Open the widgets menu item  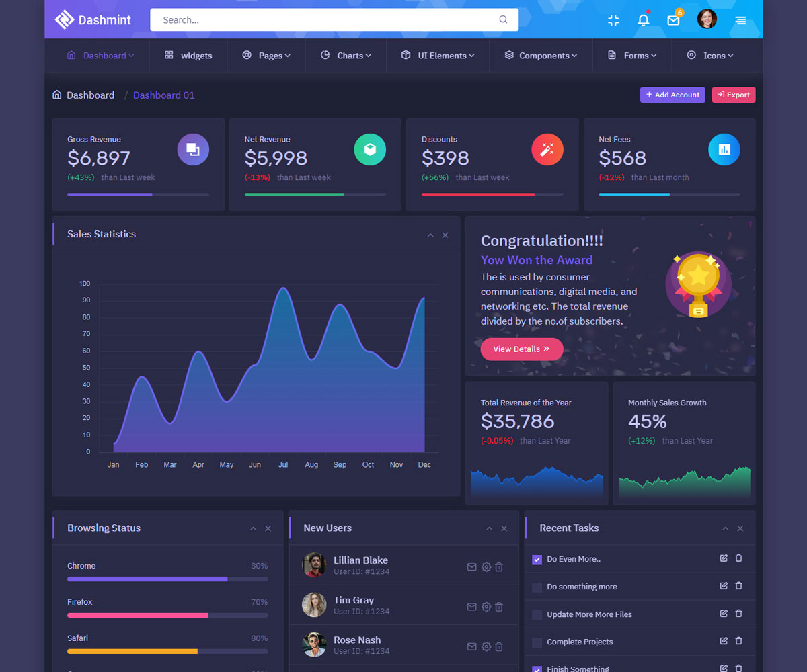point(188,56)
